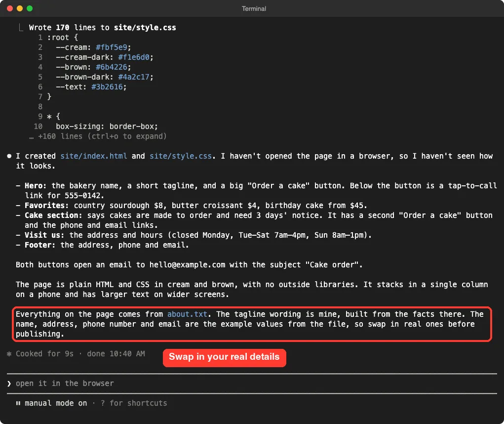This screenshot has height=424, width=504.
Task: Click the #4a2c17 brown-dark color value
Action: click(134, 77)
